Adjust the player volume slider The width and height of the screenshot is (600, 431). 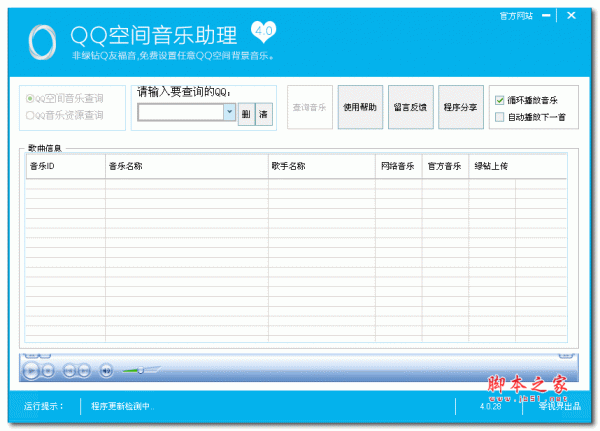click(141, 370)
